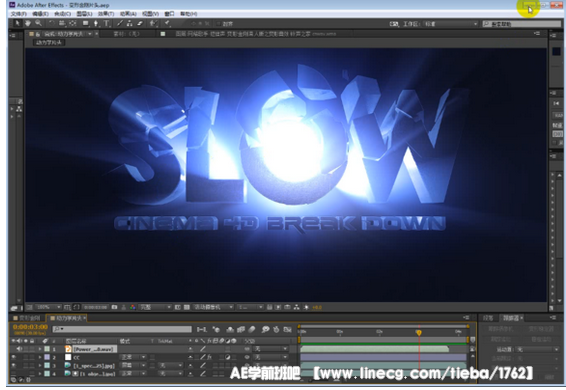The width and height of the screenshot is (566, 390).
Task: Expand layer 1 Power wav properties
Action: [x=40, y=349]
